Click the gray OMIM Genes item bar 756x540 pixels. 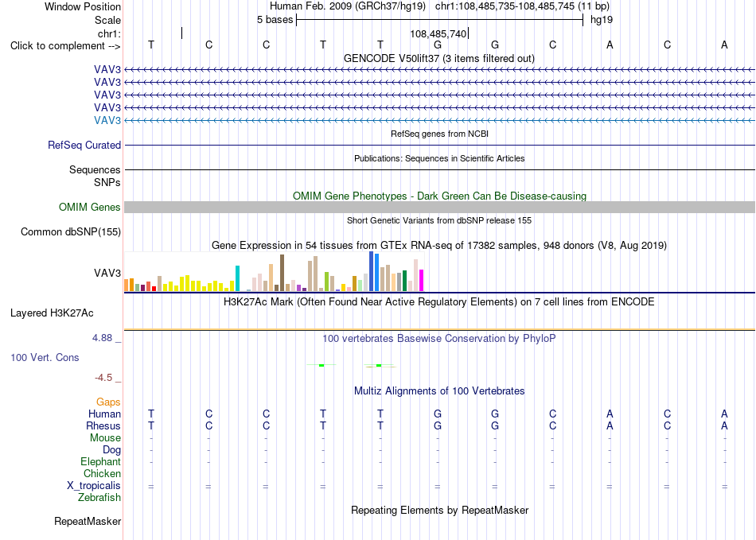click(440, 207)
